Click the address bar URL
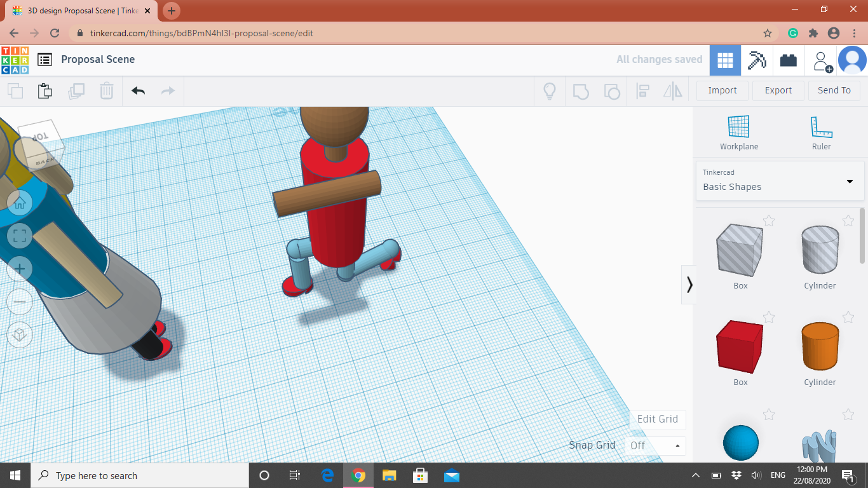Screen dimensions: 868x488 pos(201,33)
